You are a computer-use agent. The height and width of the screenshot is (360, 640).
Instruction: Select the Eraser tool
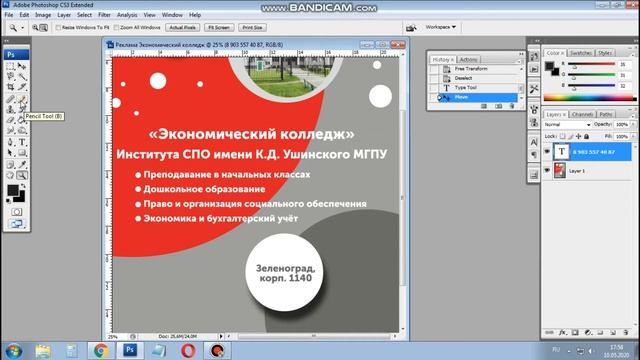tap(10, 120)
